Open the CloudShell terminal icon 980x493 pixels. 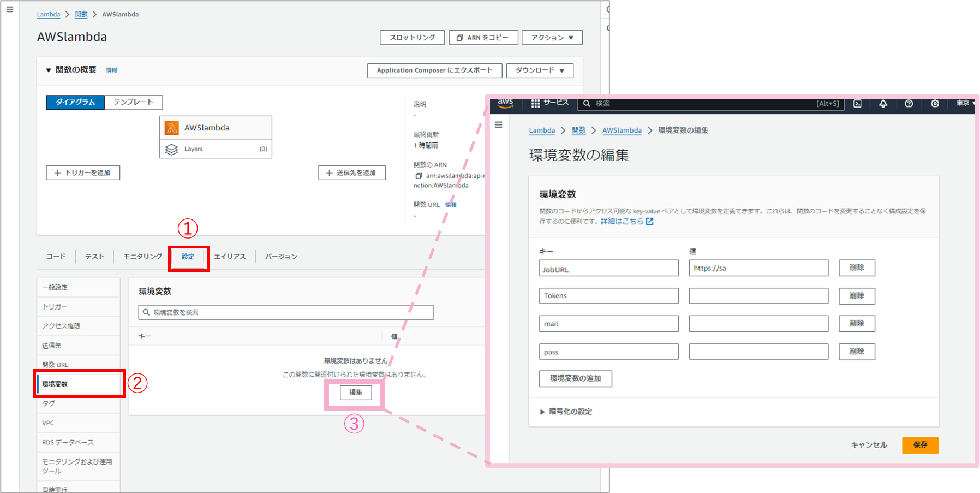click(857, 104)
